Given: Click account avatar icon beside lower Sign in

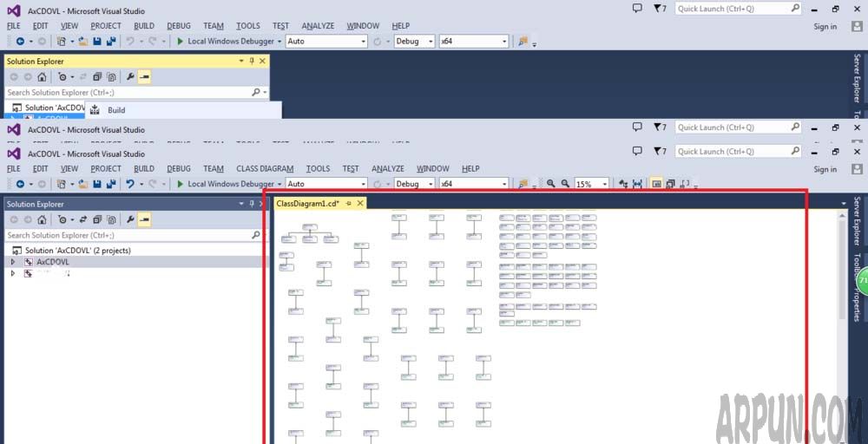Looking at the screenshot, I should (857, 168).
